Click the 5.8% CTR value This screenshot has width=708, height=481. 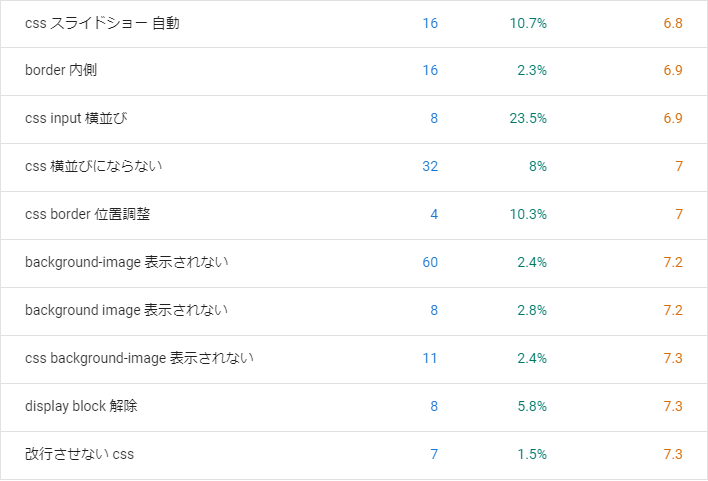[x=532, y=406]
